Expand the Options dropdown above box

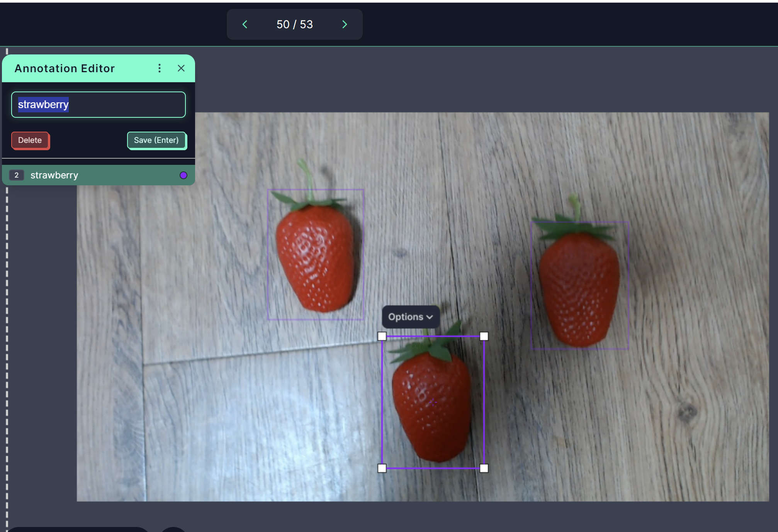(x=406, y=317)
